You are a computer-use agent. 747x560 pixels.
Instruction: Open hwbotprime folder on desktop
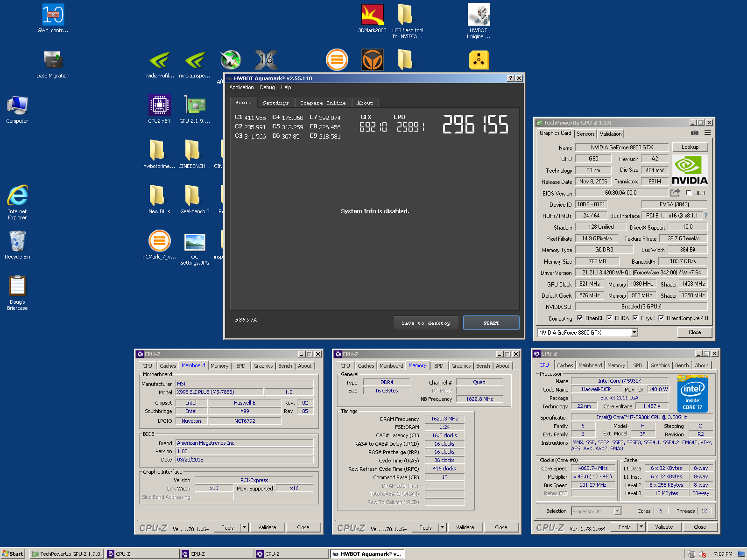[159, 154]
